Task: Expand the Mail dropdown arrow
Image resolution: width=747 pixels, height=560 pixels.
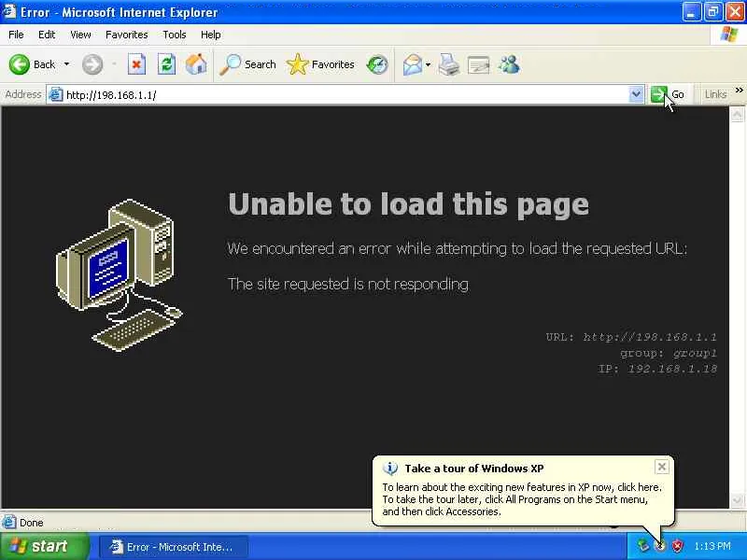Action: pos(428,64)
